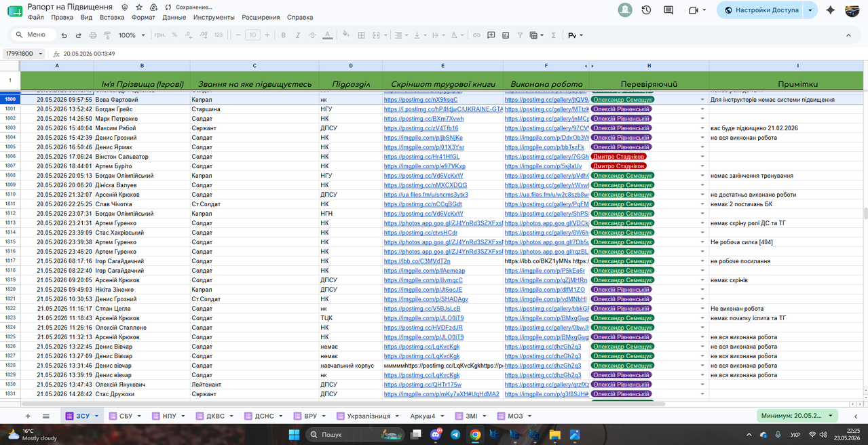Open the Gemini sparkle icon

tap(831, 10)
